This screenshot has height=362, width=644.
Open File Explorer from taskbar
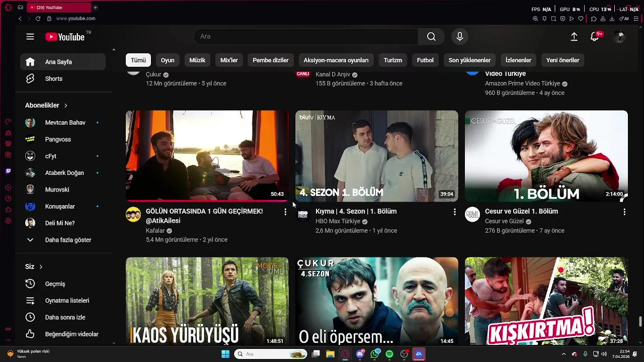point(331,354)
